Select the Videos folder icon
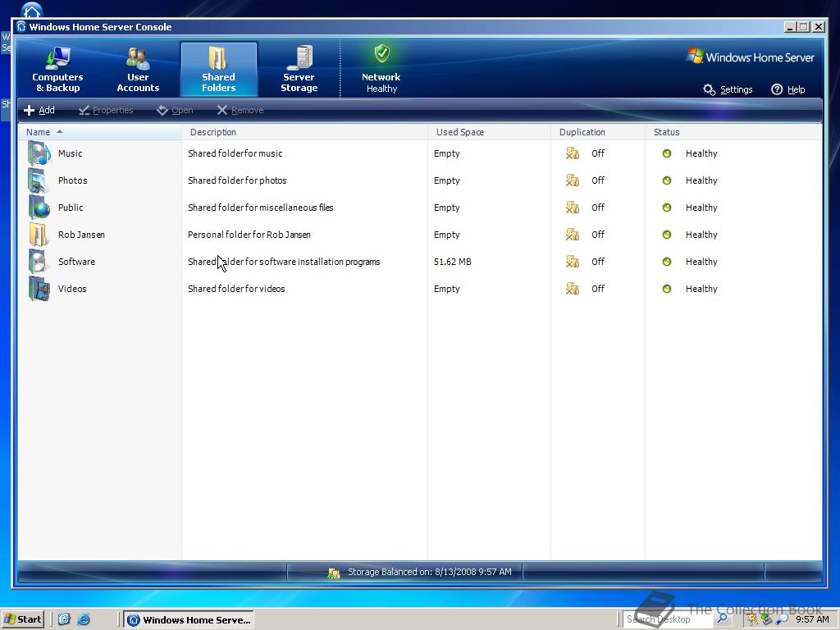840x630 pixels. click(39, 289)
